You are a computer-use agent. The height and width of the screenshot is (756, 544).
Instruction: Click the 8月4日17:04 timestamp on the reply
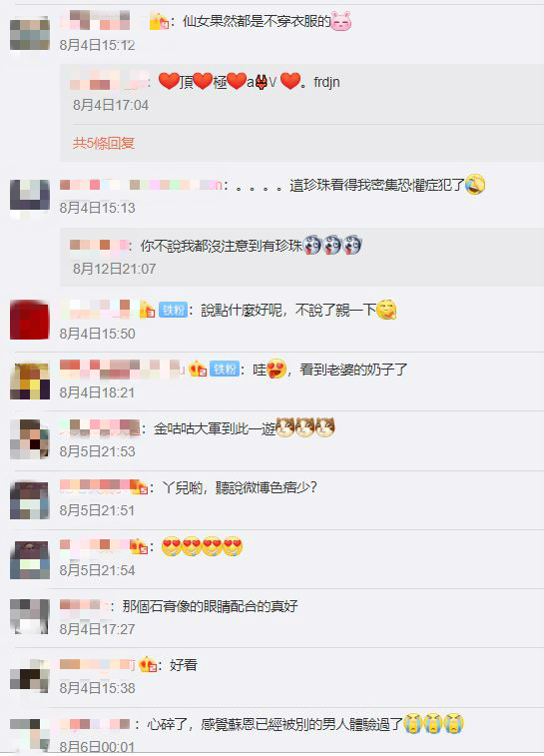pos(111,105)
